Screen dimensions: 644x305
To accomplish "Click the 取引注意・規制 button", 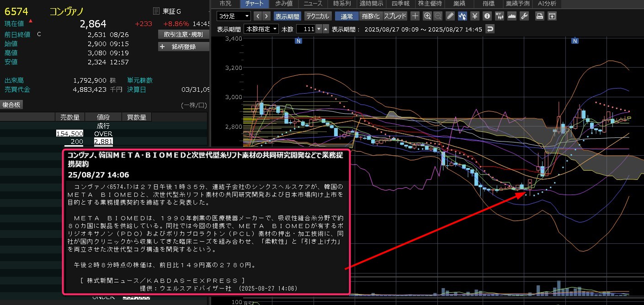I will (x=184, y=34).
